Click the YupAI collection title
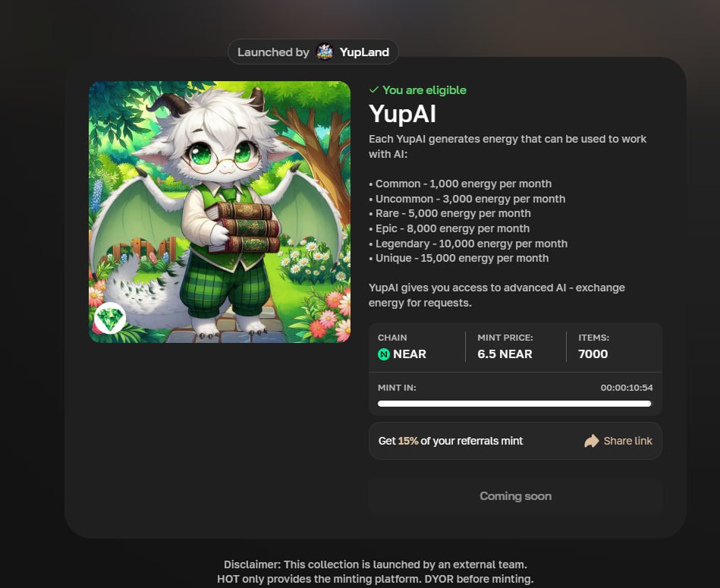The image size is (720, 588). click(402, 114)
